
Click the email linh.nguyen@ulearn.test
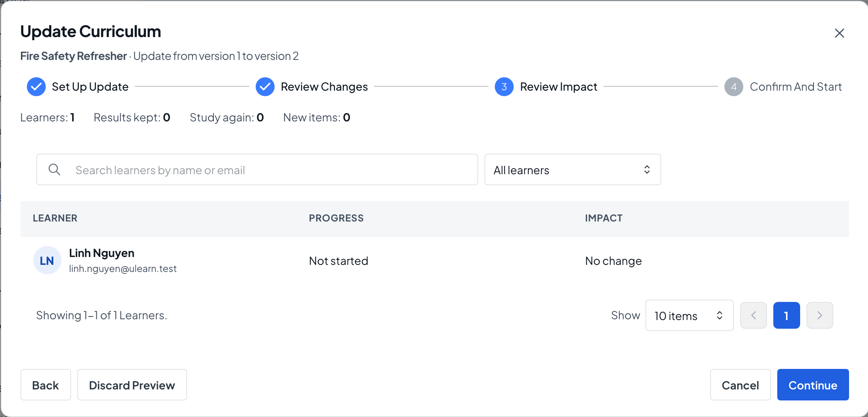click(123, 269)
